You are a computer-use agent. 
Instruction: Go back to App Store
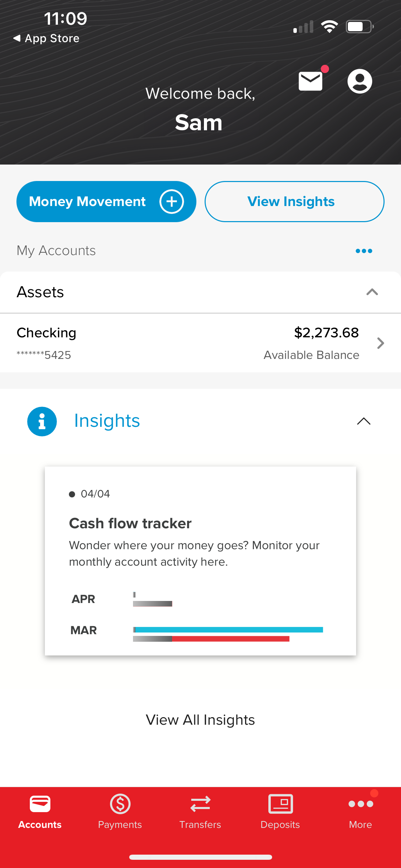point(46,38)
